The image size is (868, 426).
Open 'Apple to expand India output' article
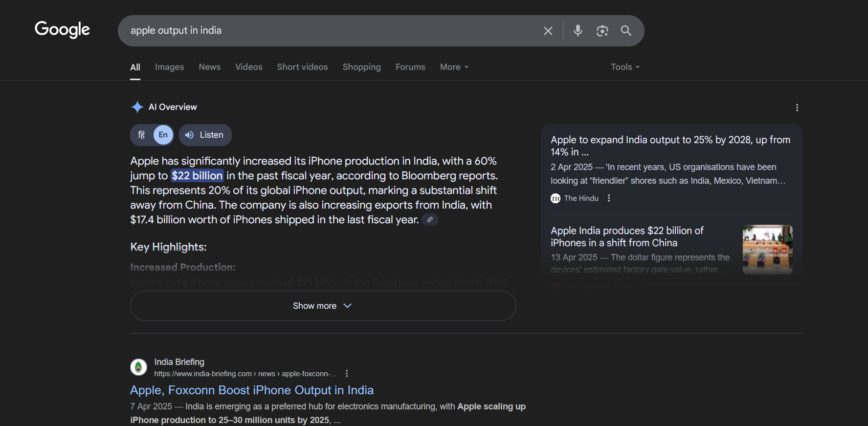[670, 146]
